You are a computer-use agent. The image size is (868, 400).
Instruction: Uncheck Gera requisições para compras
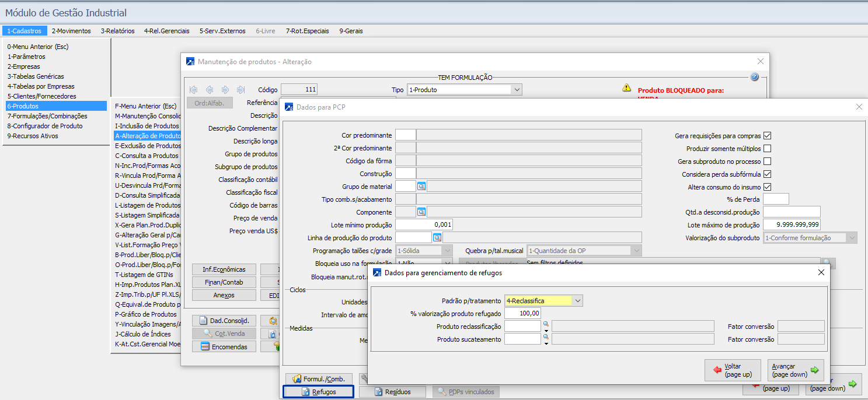[767, 136]
